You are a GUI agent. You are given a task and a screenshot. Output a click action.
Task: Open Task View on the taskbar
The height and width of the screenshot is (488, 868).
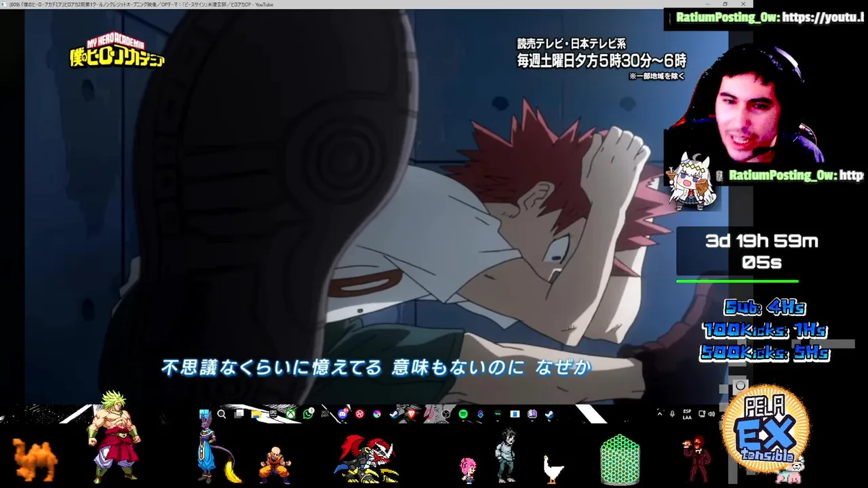239,414
